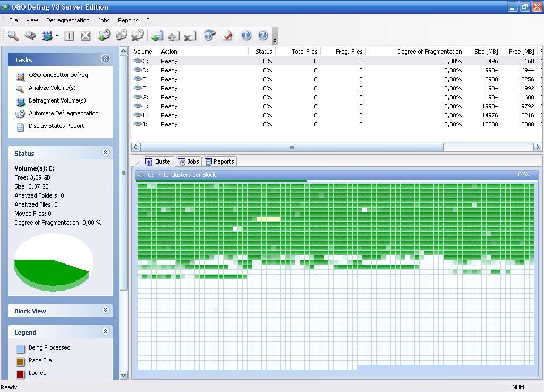Switch to the Reports tab
Screen dimensions: 544x392
[219, 161]
